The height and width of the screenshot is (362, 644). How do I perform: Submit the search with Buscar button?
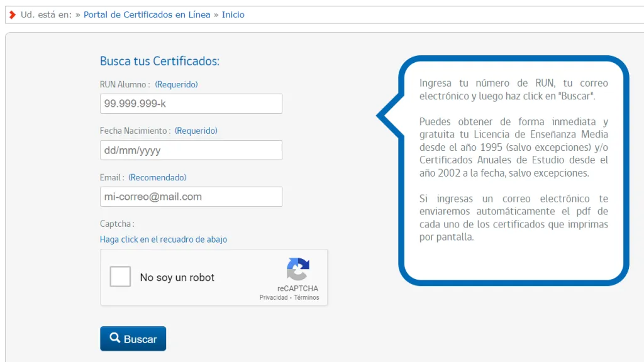133,339
